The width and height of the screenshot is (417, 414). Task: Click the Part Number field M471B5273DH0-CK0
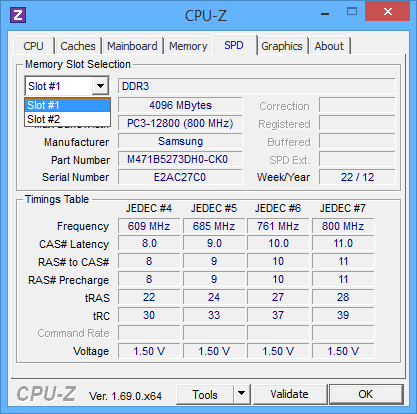(180, 159)
